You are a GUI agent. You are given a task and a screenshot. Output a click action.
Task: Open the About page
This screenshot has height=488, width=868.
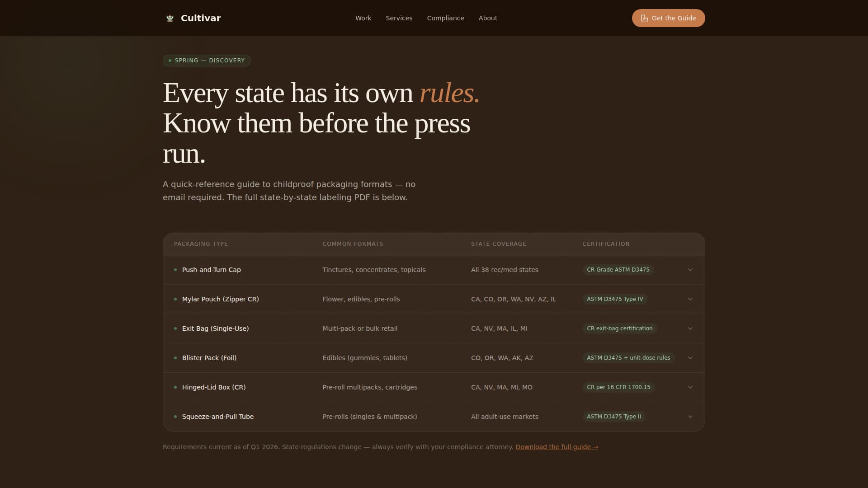click(488, 18)
